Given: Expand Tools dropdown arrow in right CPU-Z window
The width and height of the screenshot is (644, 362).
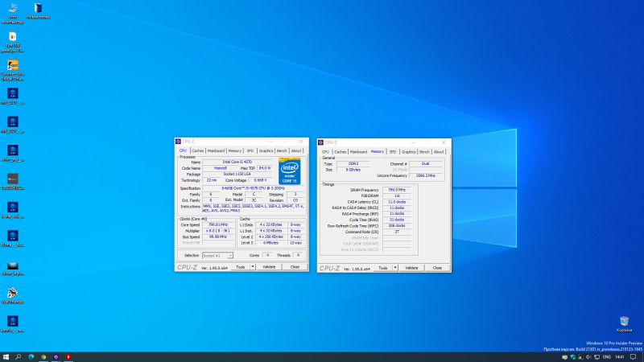Looking at the screenshot, I should pos(394,268).
